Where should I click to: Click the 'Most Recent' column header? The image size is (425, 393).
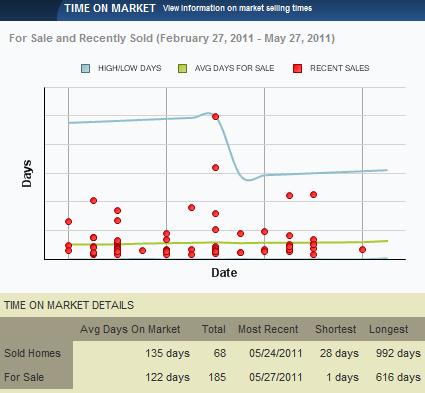[x=268, y=329]
